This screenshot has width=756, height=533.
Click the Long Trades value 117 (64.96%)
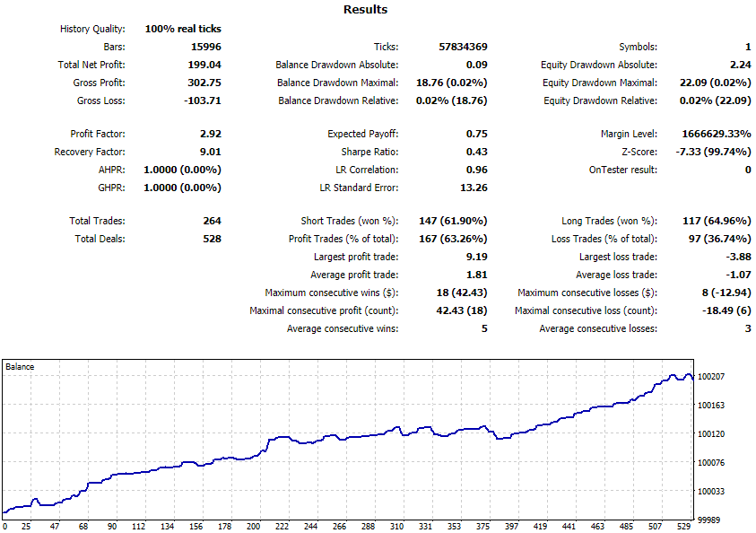[717, 221]
